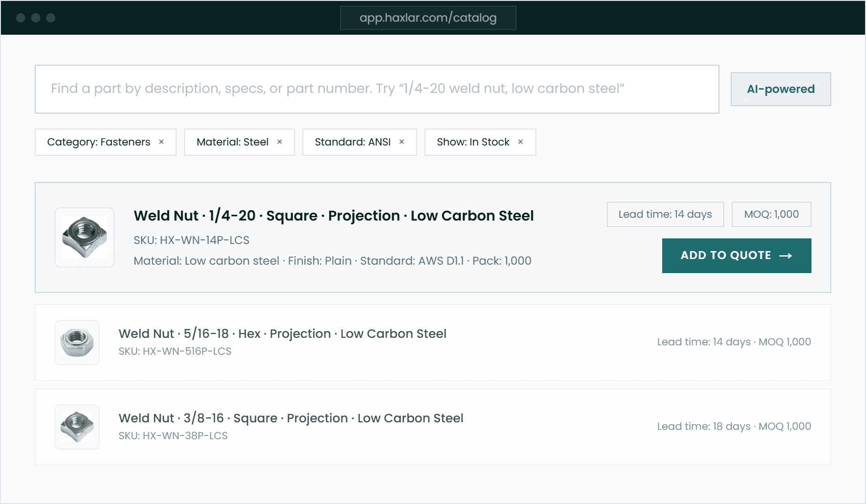The height and width of the screenshot is (504, 866).
Task: Remove the Show: In Stock filter
Action: pos(520,142)
